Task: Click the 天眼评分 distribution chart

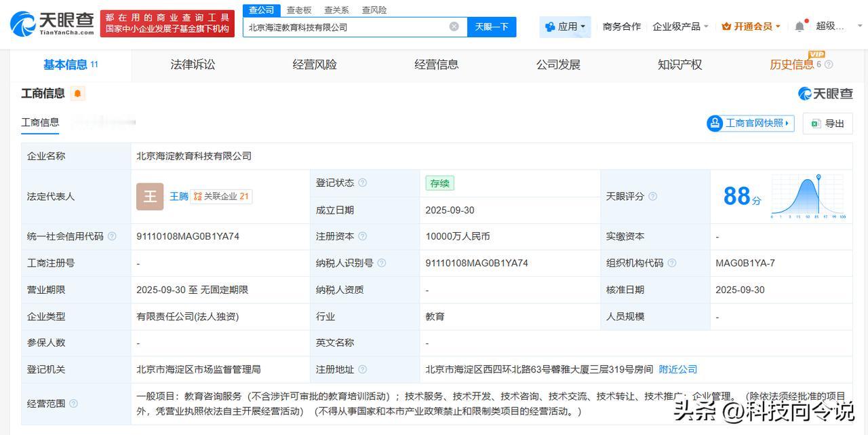Action: (808, 196)
